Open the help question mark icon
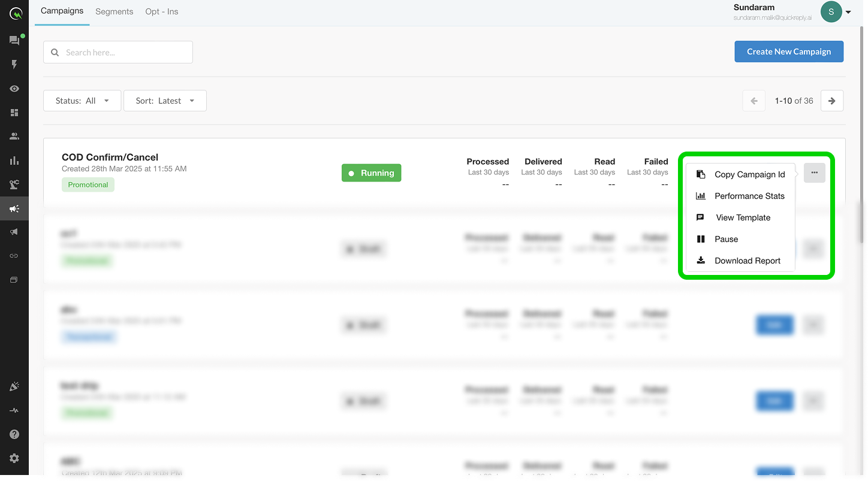This screenshot has width=868, height=481. click(14, 434)
